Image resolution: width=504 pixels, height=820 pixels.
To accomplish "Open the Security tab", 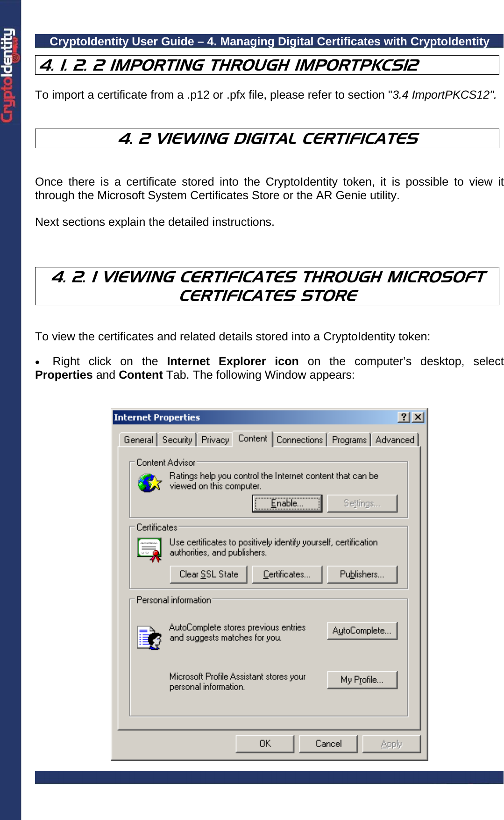I will pyautogui.click(x=177, y=440).
